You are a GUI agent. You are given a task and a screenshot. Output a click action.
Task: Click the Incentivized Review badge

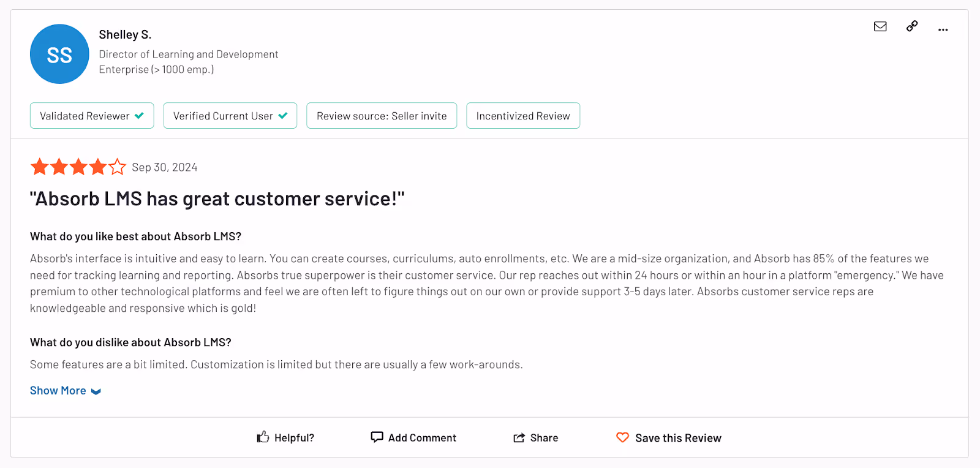pos(523,116)
